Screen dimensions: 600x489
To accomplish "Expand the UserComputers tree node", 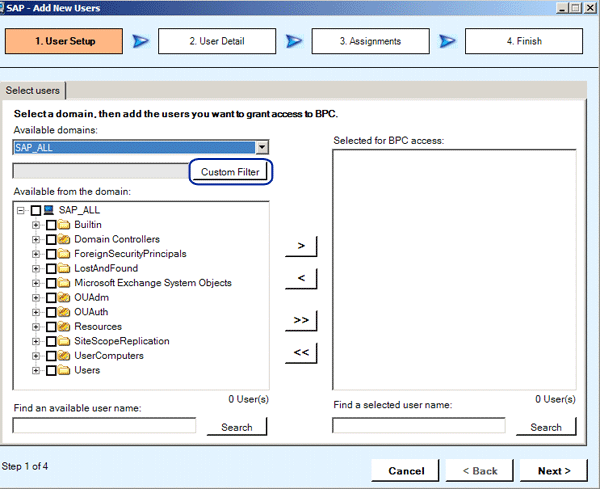I will (36, 356).
